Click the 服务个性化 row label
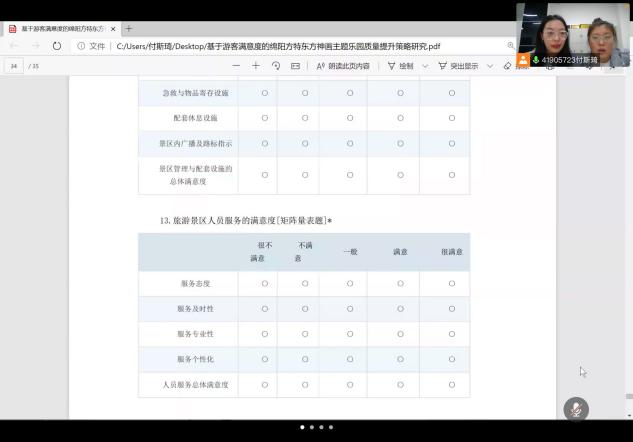Viewport: 633px width, 442px height. (195, 359)
